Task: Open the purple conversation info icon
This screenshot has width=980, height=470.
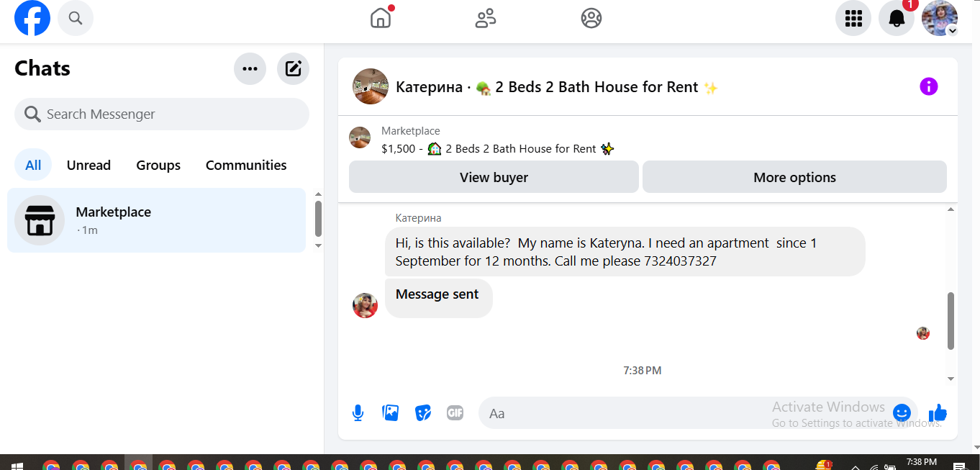Action: [929, 87]
